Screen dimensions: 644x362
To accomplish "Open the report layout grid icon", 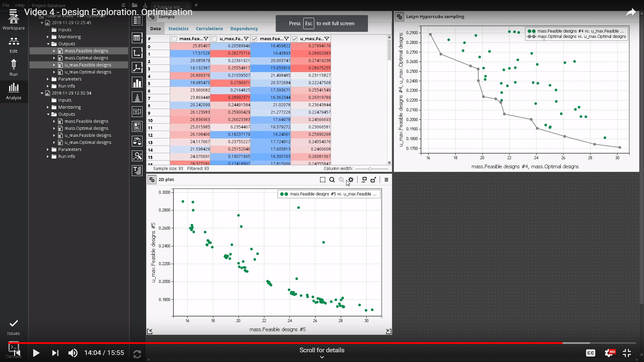I will click(137, 20).
